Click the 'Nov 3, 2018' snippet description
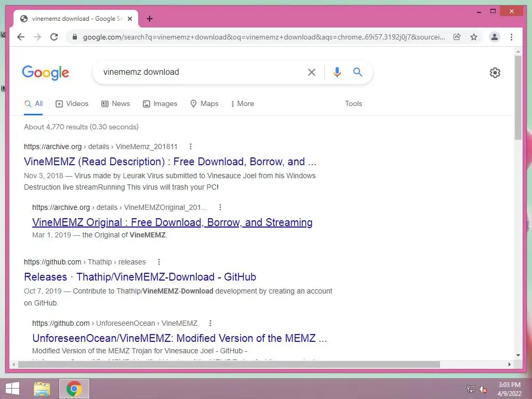The image size is (532, 399). pyautogui.click(x=170, y=181)
